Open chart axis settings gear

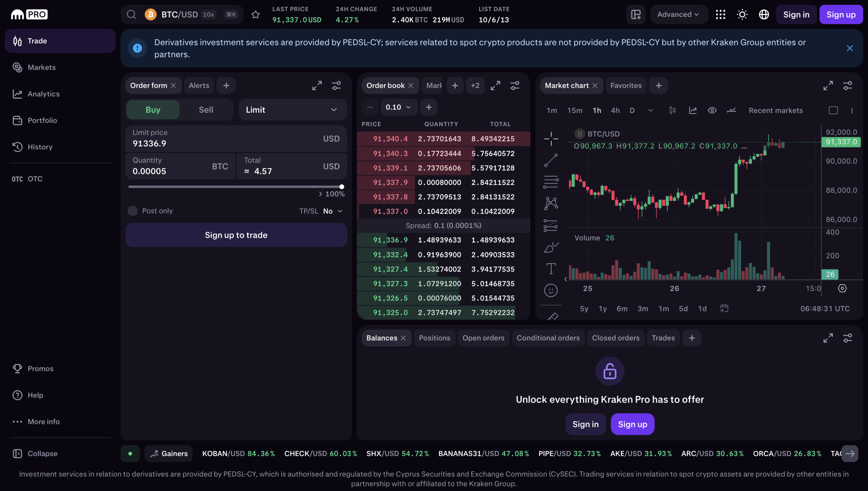842,288
